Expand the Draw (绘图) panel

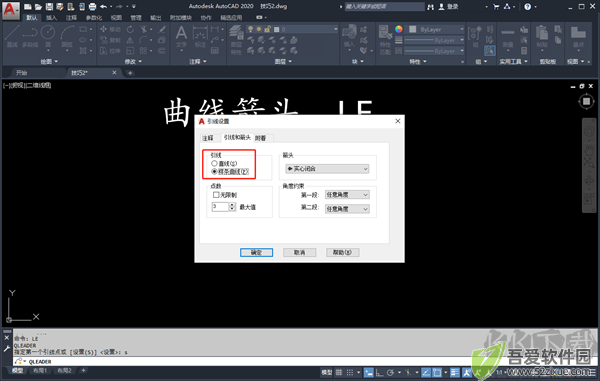(49, 62)
